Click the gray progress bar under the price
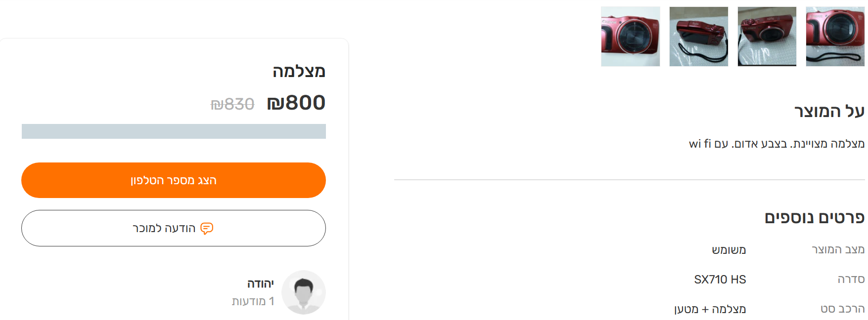Screen dimensions: 868x320 (x=173, y=132)
